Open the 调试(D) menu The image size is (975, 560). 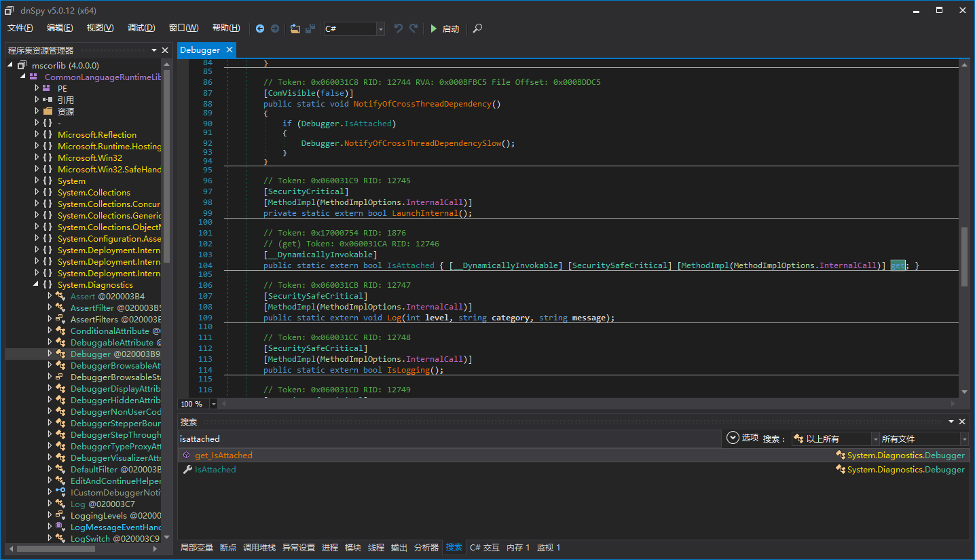(x=141, y=28)
